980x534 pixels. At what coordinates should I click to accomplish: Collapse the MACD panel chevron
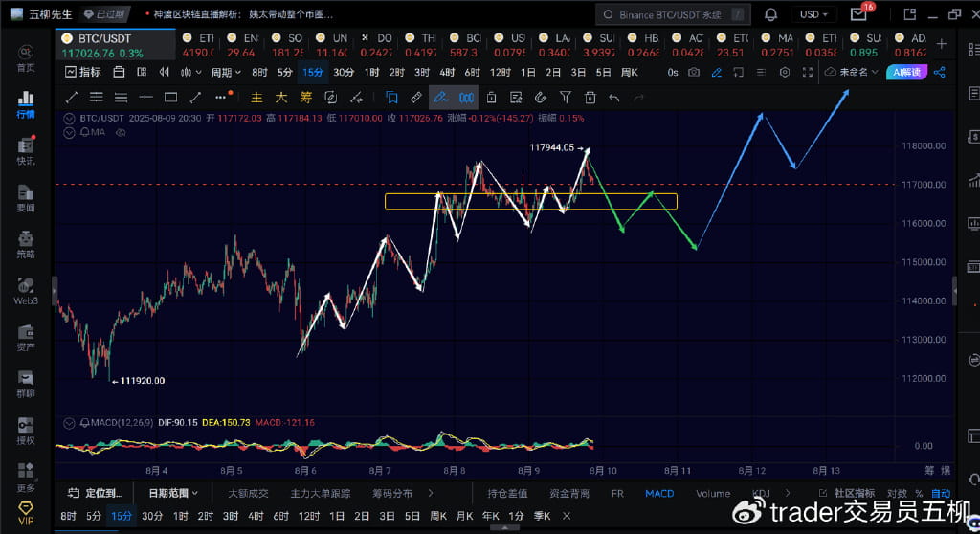tap(69, 423)
